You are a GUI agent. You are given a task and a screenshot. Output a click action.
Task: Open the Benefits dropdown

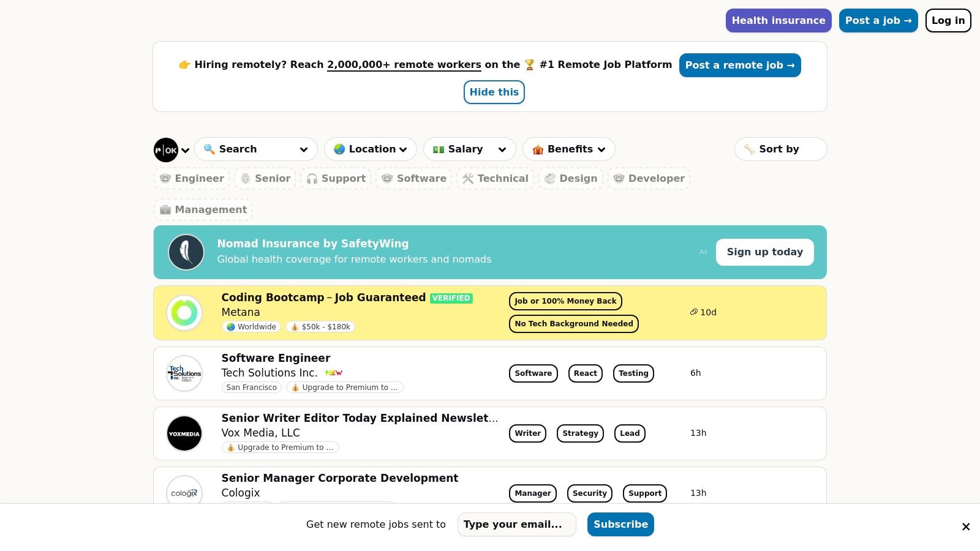tap(569, 149)
